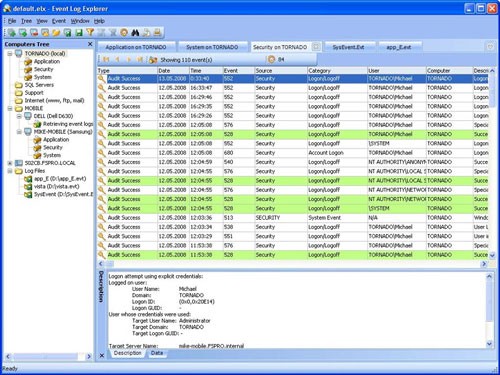The height and width of the screenshot is (375, 500).
Task: Collapse the TORNADO (local) tree node
Action: click(10, 54)
